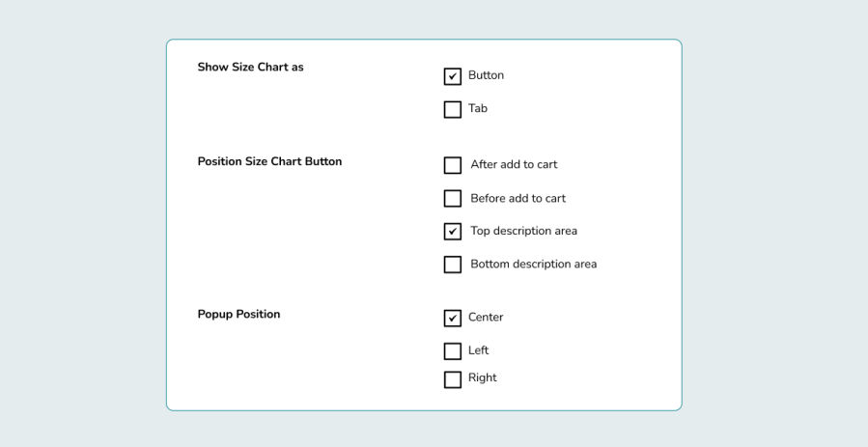Tick the Right popup position checkbox

tap(452, 379)
